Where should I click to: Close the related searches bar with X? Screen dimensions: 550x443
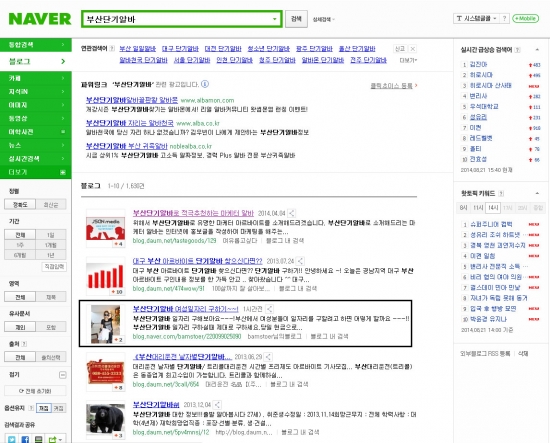click(413, 49)
